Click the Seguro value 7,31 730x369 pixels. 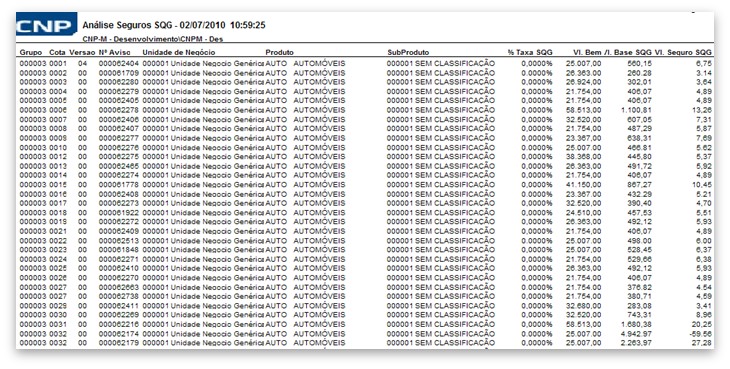point(703,119)
